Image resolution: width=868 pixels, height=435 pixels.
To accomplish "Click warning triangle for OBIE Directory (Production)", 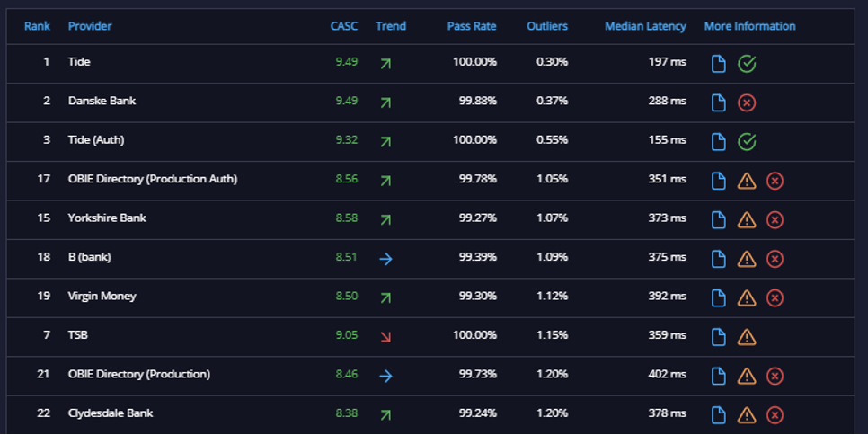I will click(x=747, y=376).
